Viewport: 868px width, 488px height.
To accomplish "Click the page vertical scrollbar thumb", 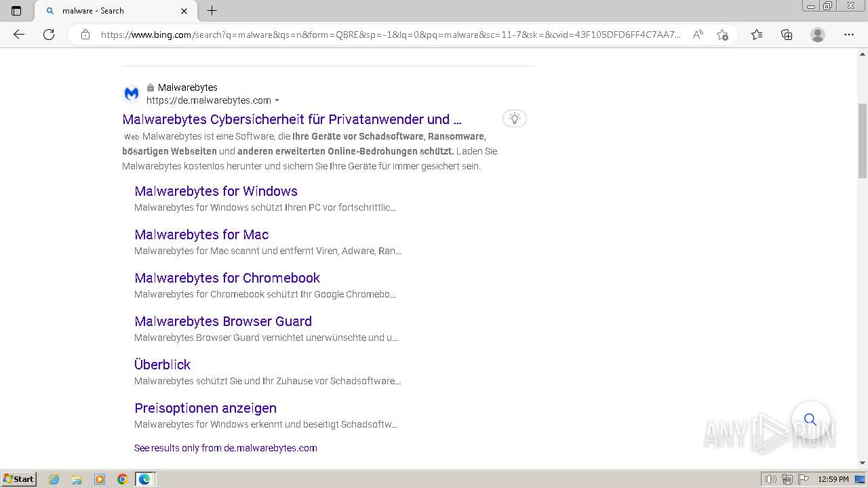I will 863,140.
